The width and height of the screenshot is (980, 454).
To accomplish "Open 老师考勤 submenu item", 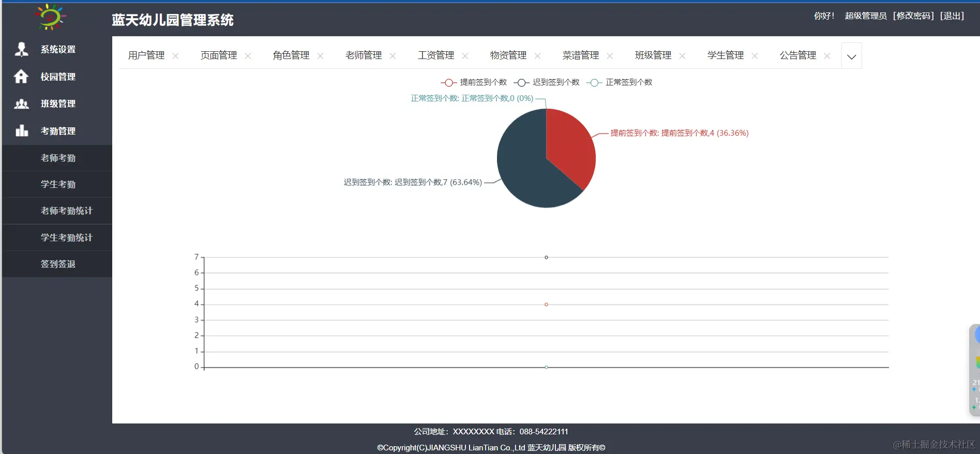I will click(57, 158).
